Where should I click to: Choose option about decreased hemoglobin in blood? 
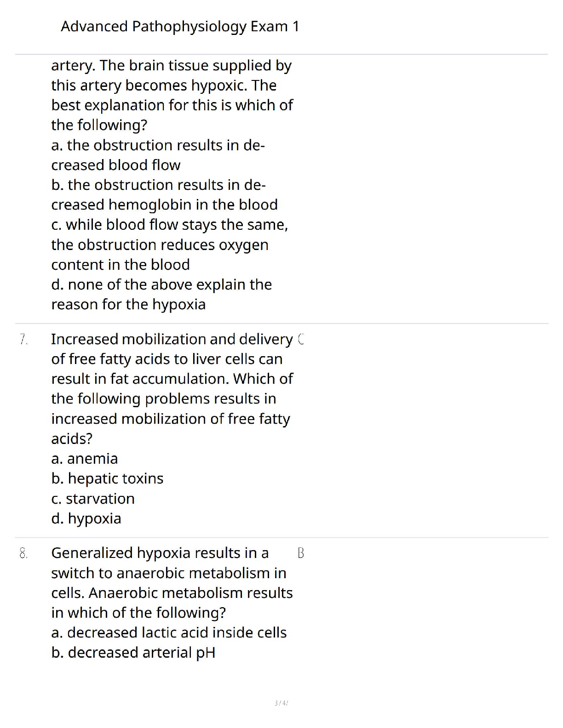point(164,195)
